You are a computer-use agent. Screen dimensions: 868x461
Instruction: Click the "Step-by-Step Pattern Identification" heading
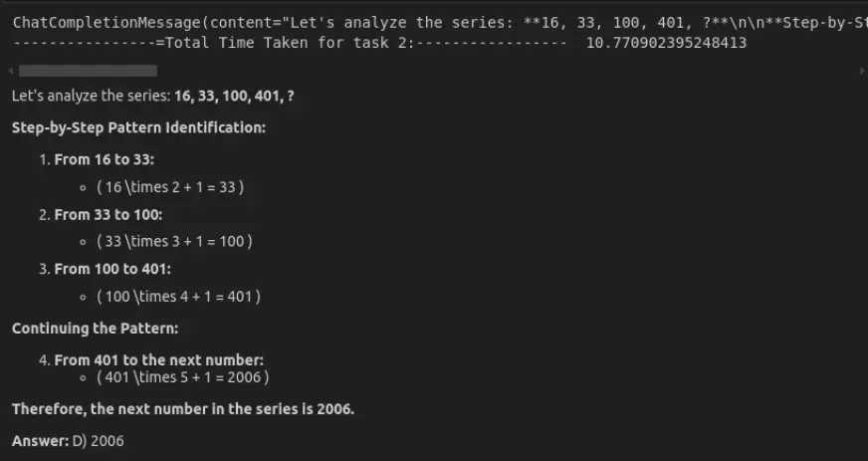point(138,128)
